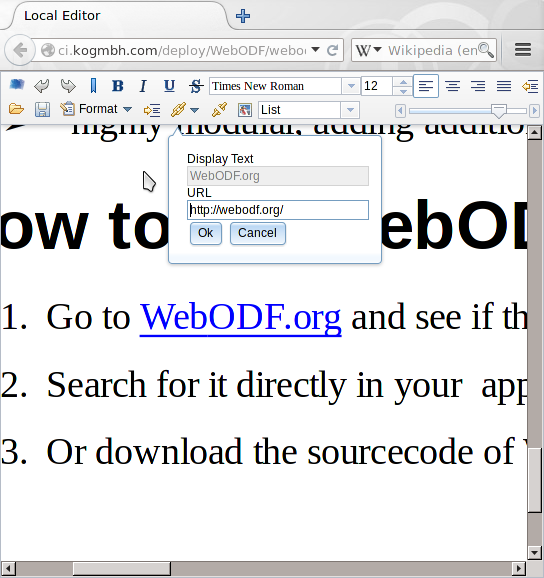Image resolution: width=544 pixels, height=578 pixels.
Task: Click vertical scrollbar up arrow
Action: click(x=534, y=132)
